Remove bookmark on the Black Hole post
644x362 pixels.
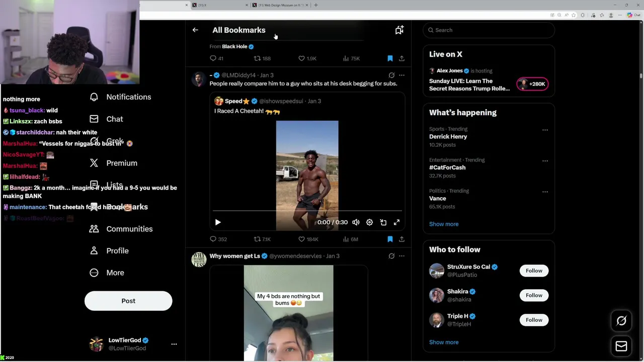(390, 58)
